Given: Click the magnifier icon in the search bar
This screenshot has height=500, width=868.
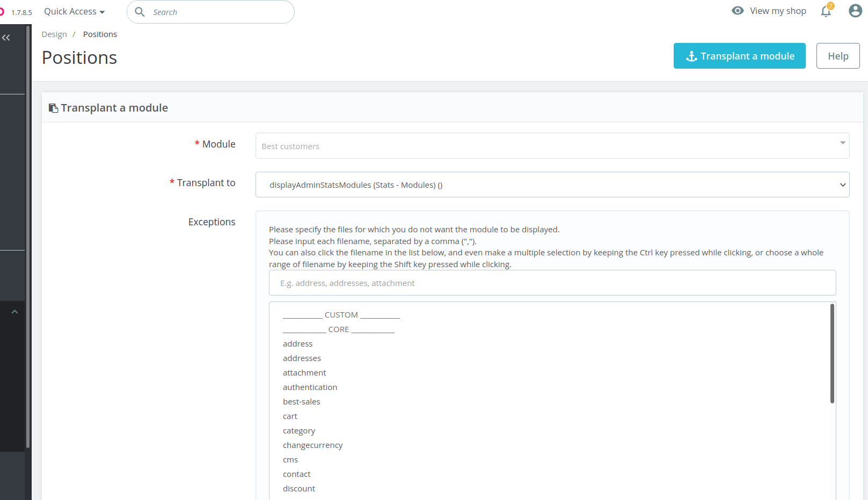Looking at the screenshot, I should 140,11.
